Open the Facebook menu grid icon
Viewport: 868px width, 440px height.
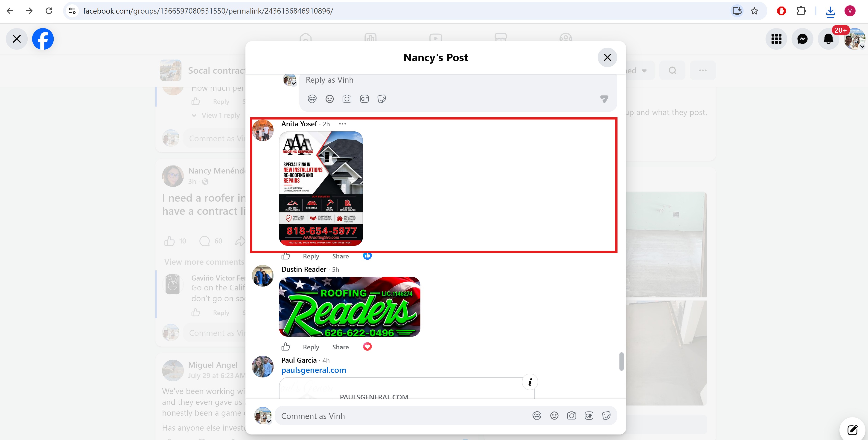(x=776, y=39)
